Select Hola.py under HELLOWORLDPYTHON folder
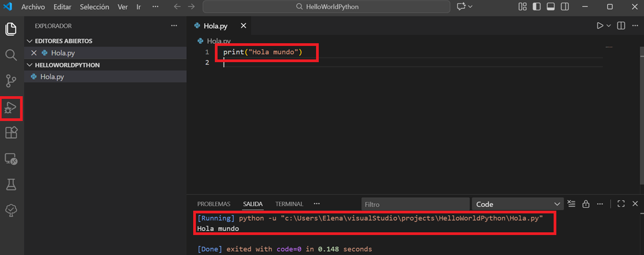 click(x=52, y=77)
